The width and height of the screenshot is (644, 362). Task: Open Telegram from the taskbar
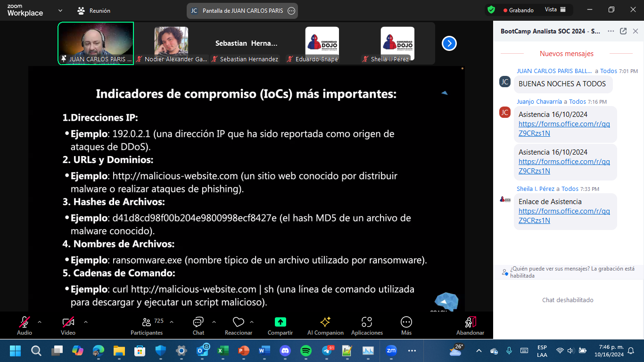pos(327,351)
